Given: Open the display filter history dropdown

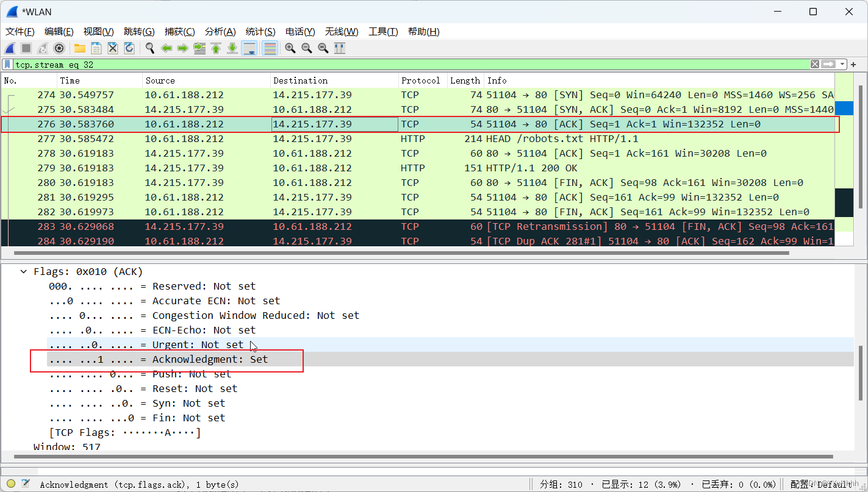Looking at the screenshot, I should [x=842, y=64].
